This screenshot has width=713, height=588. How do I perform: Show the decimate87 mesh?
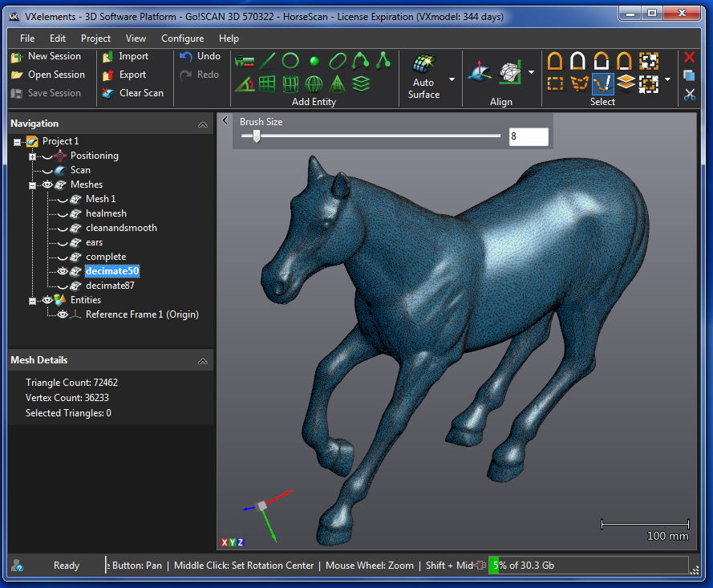tap(63, 286)
